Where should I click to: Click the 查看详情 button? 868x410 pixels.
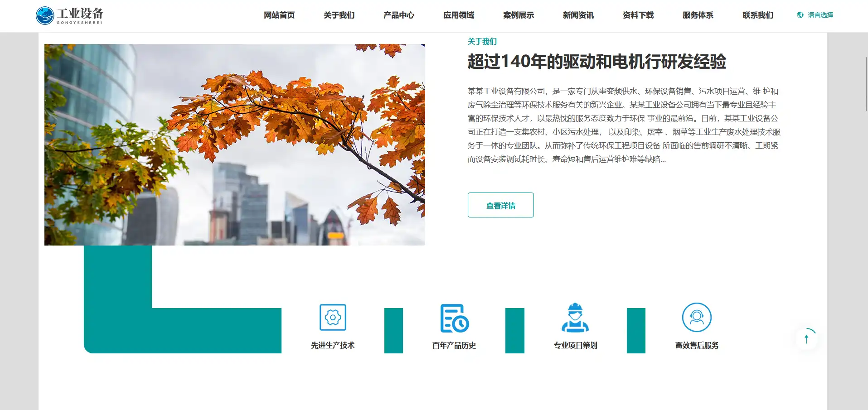click(500, 205)
